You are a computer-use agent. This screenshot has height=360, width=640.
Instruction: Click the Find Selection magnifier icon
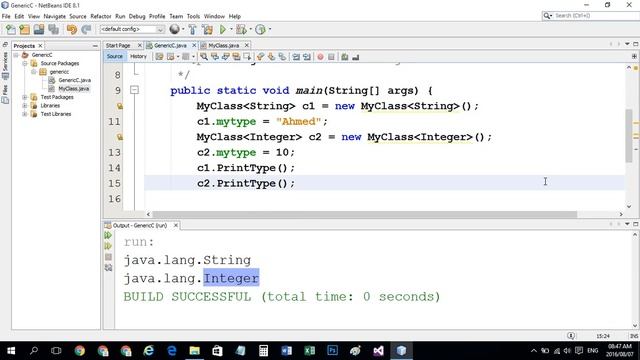click(204, 57)
